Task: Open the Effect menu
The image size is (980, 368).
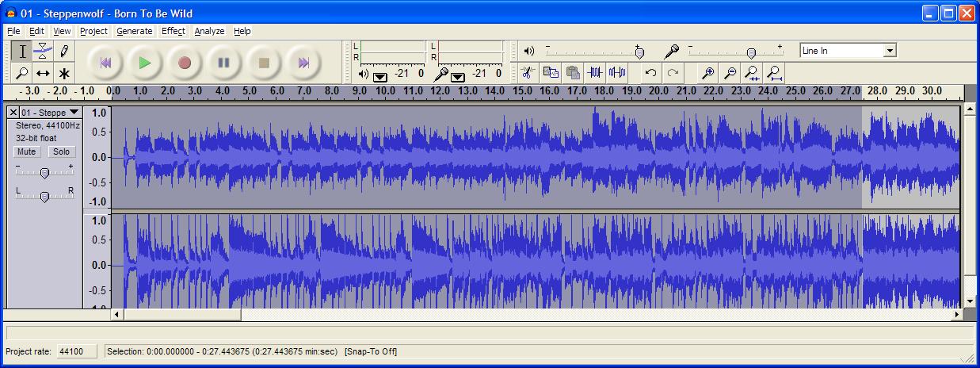Action: (174, 31)
